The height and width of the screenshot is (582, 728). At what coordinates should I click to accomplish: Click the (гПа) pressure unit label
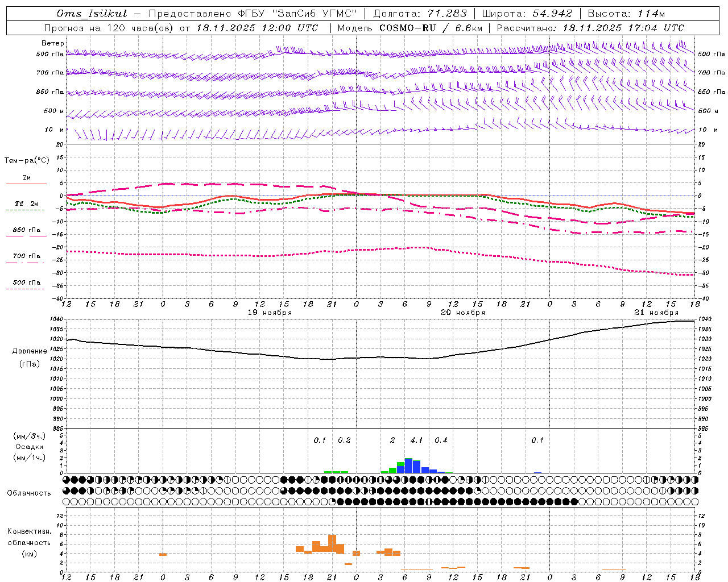(30, 364)
